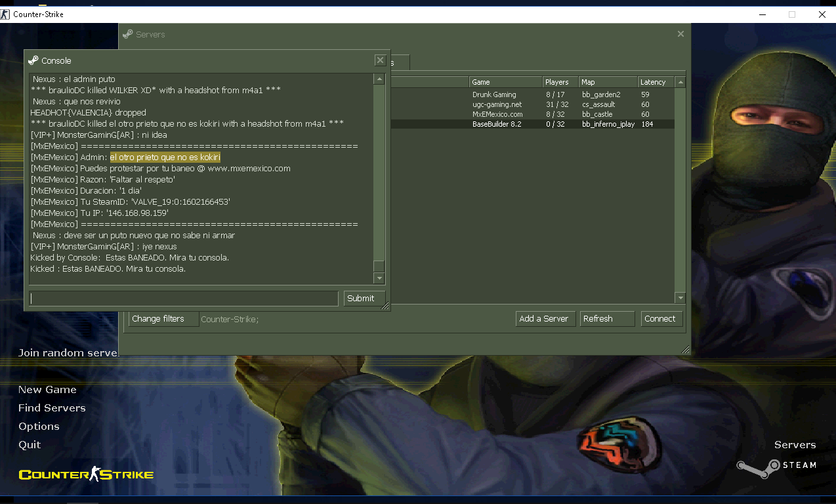Click the www.mxemexico.com console line

(160, 169)
